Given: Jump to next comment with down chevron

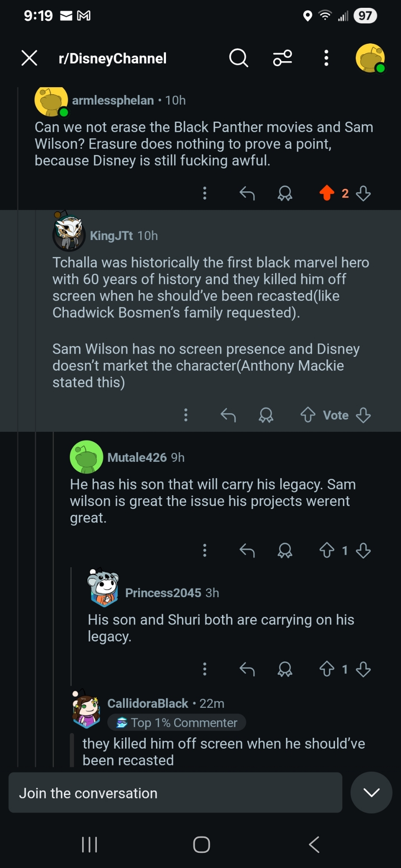Looking at the screenshot, I should pos(371,793).
